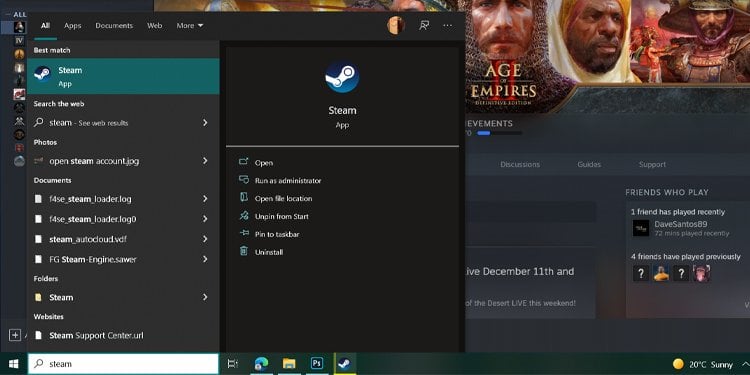Click the Unpin from Start pin icon

(x=243, y=216)
